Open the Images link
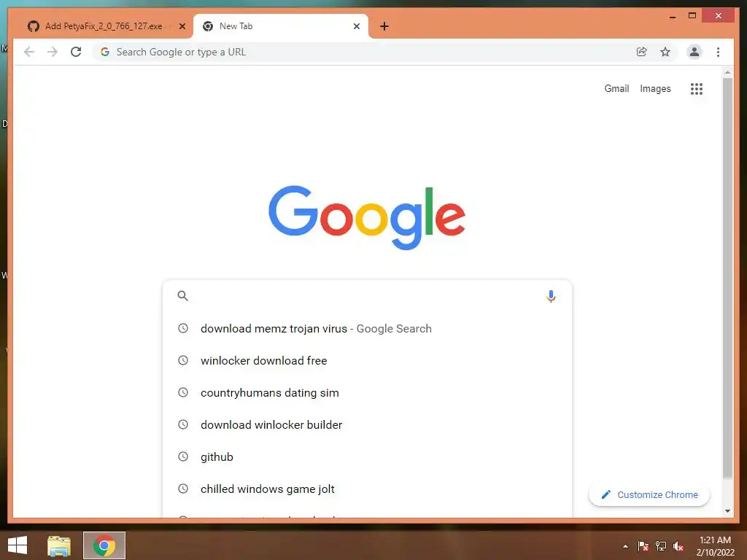747x560 pixels. point(655,88)
